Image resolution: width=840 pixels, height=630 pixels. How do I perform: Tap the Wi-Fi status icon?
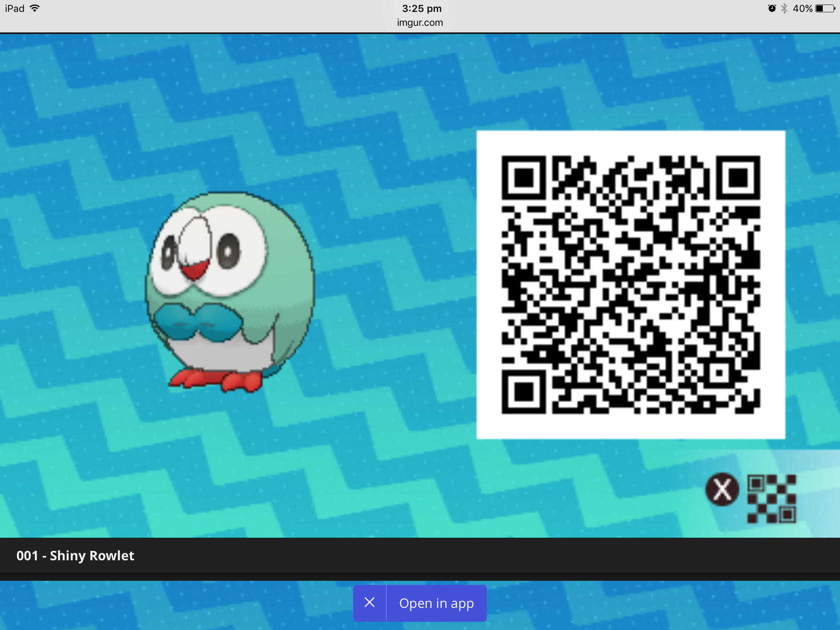click(35, 8)
